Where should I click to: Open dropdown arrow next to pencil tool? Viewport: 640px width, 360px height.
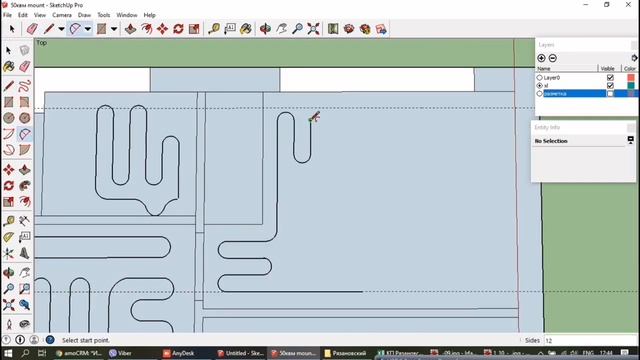(x=61, y=29)
